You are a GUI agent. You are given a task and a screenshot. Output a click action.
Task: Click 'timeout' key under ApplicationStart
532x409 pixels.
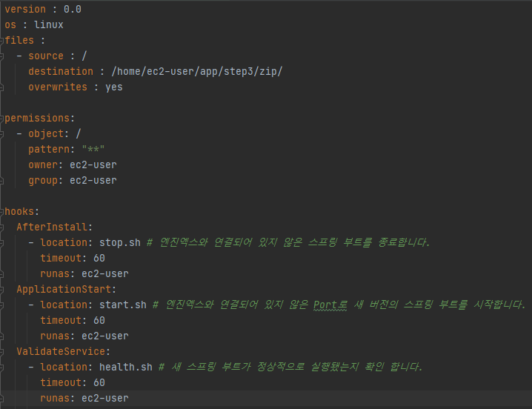[x=61, y=321]
